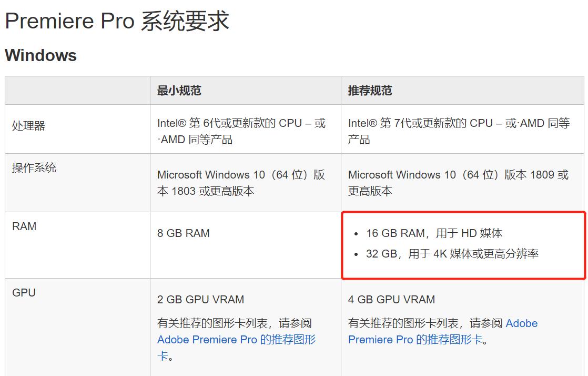Click the "Premiere Pro 系统要求" page title
Viewport: 588px width, 376px height.
point(117,21)
